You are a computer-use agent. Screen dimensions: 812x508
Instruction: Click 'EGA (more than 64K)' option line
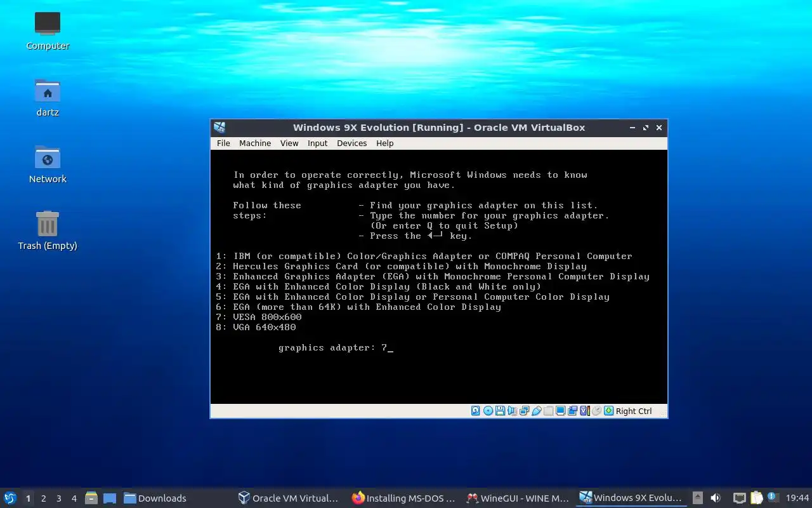coord(358,307)
